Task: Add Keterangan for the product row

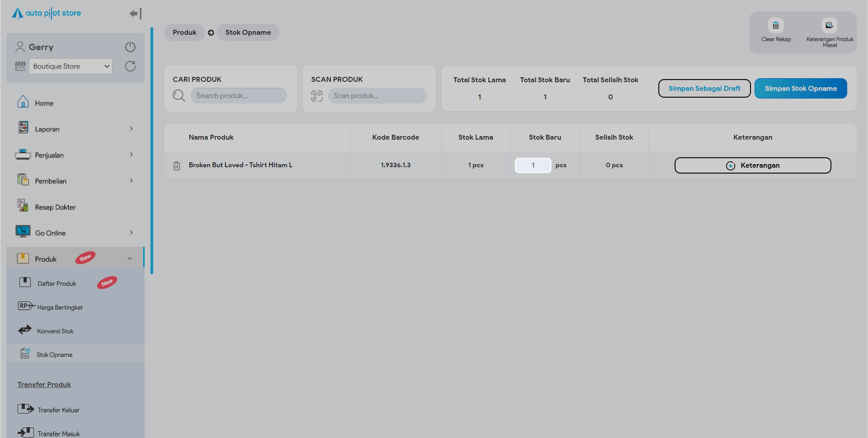Action: (752, 165)
